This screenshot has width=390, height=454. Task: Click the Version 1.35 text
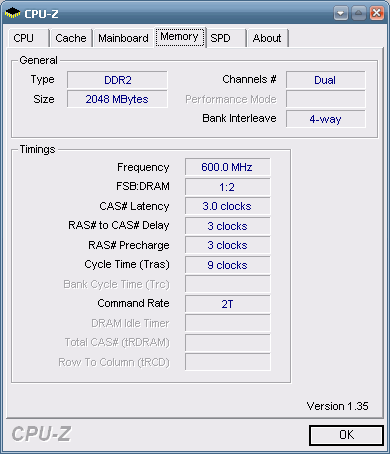(x=337, y=406)
